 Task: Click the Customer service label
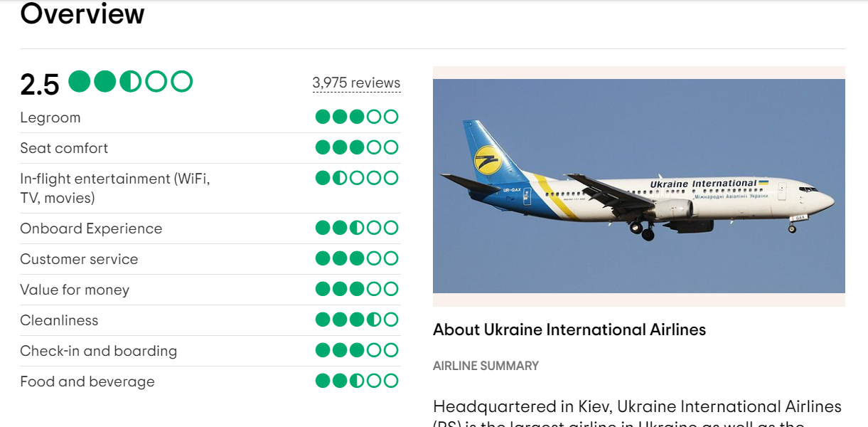coord(79,259)
